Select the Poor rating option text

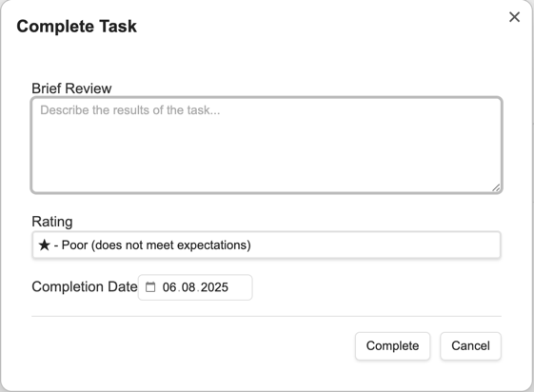coord(156,245)
